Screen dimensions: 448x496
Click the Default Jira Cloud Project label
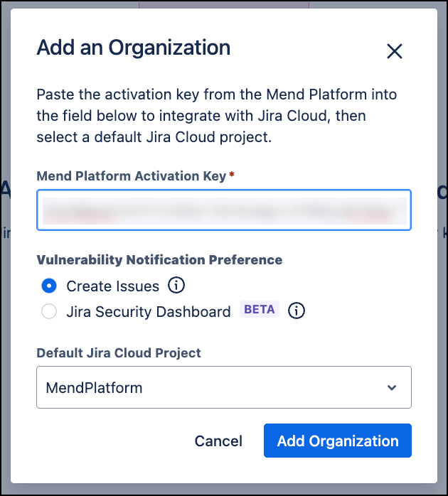[119, 353]
